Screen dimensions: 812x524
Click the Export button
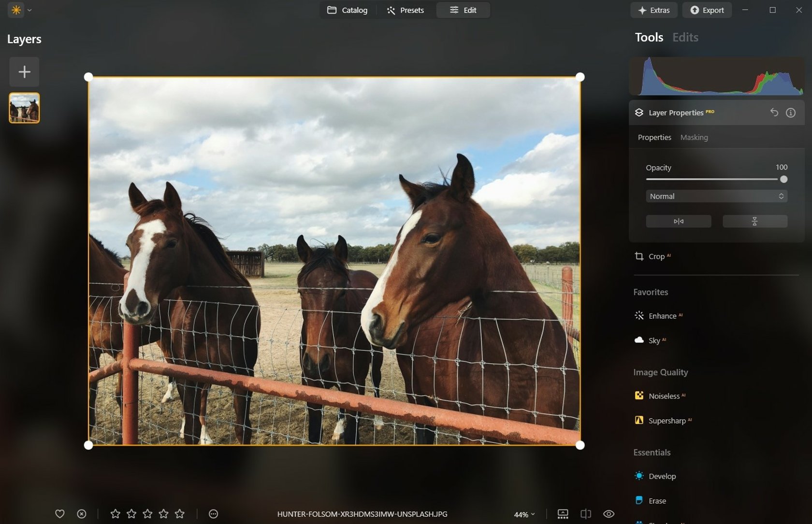[707, 10]
